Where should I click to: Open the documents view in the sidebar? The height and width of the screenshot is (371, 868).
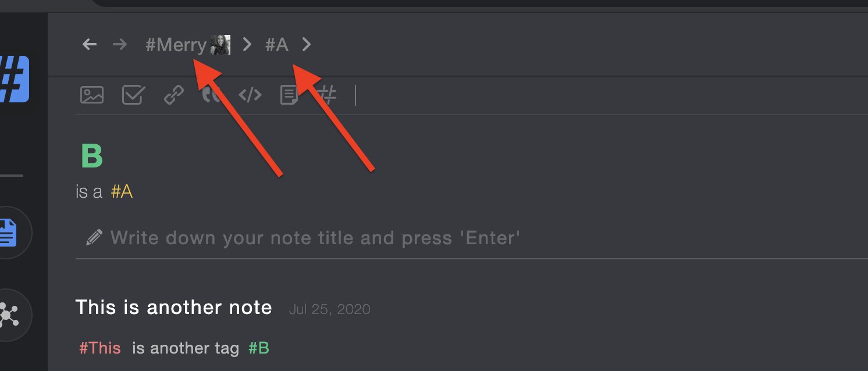8,233
